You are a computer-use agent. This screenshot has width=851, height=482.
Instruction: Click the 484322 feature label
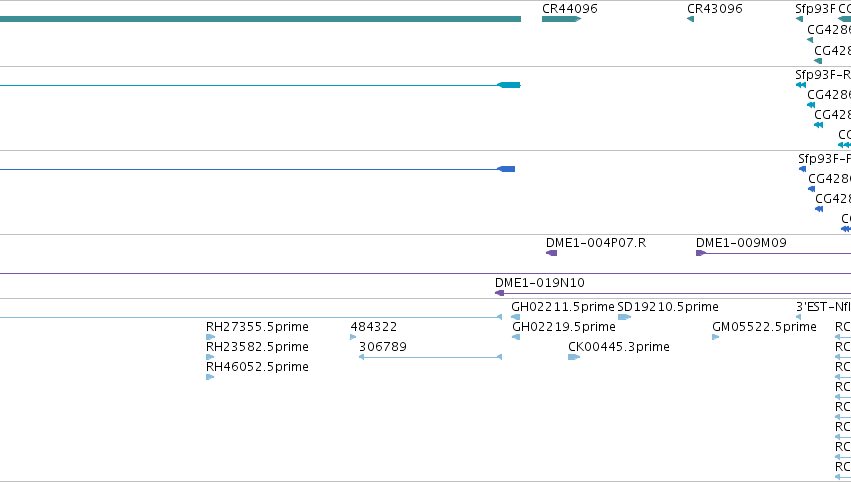point(373,327)
